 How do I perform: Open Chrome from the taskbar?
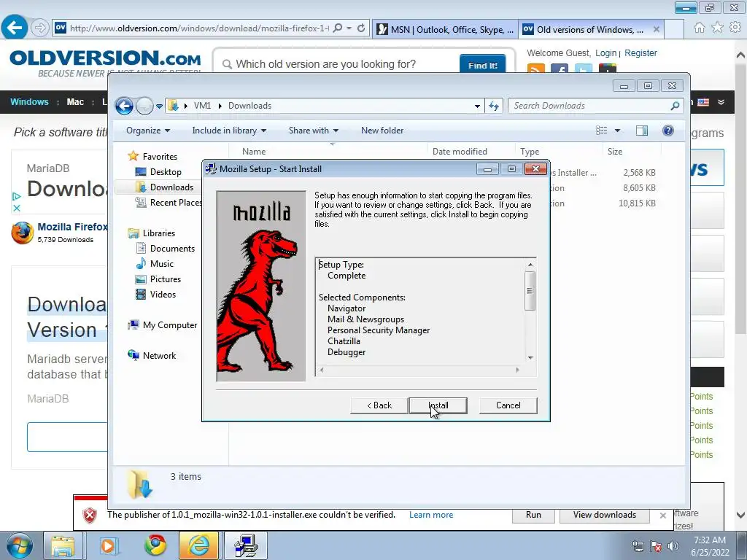[155, 545]
